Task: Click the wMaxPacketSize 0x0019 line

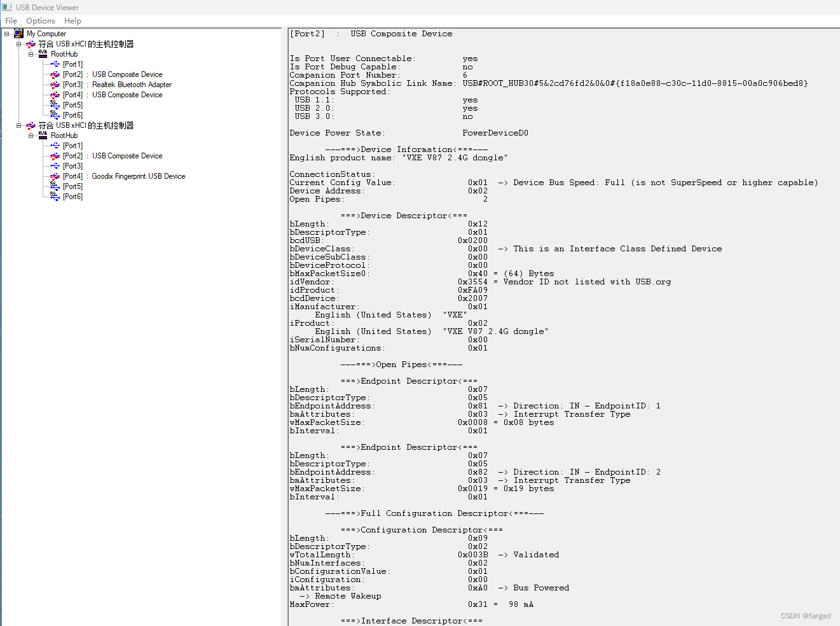Action: point(422,489)
